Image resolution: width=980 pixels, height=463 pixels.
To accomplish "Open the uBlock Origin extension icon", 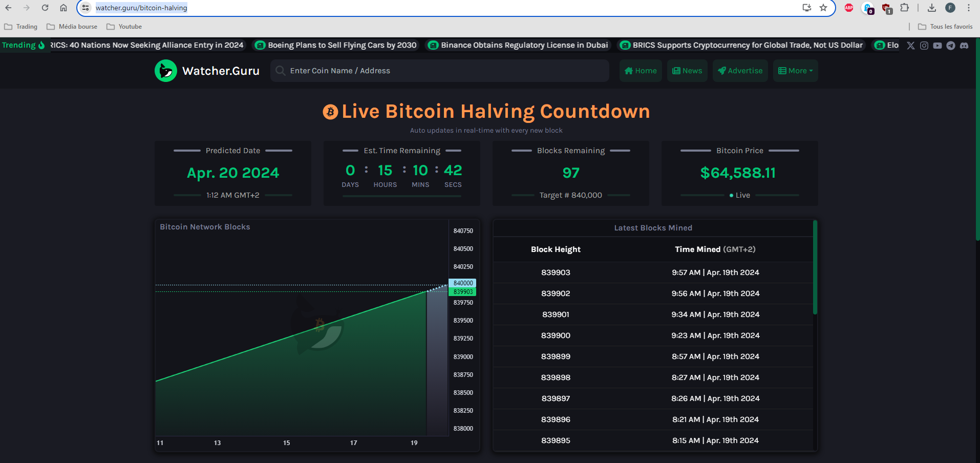I will coord(886,8).
